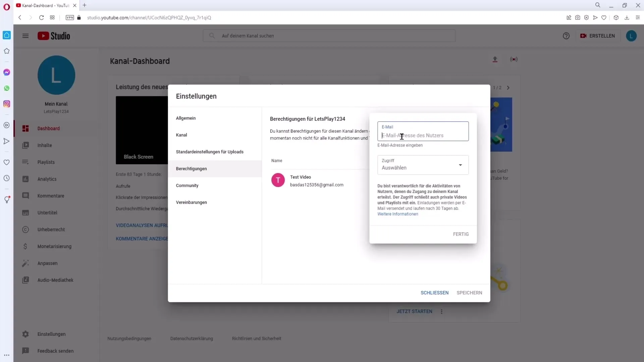Click Berechtigungen tab in settings menu
The image size is (644, 362).
(x=192, y=168)
